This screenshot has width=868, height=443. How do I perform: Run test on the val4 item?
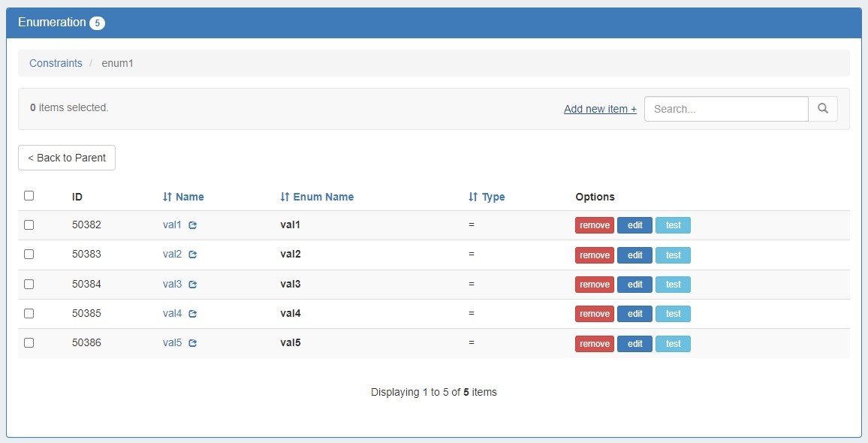coord(673,314)
